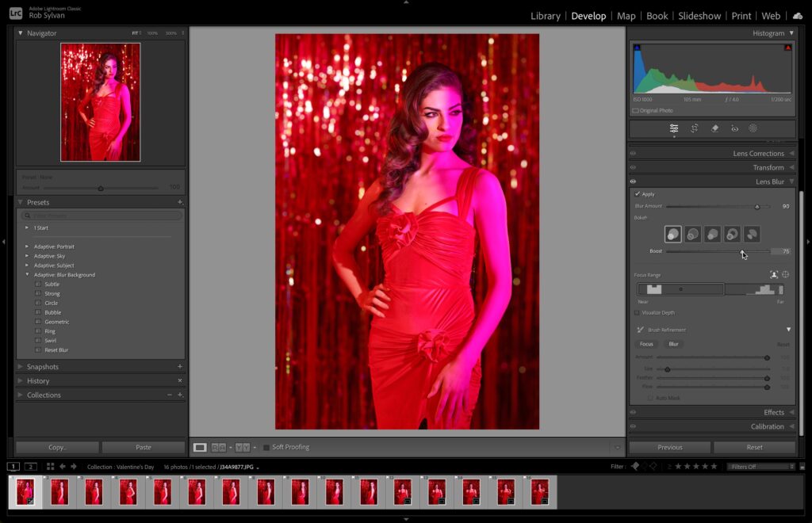
Task: Choose the second Bubble bokeh shape
Action: coord(693,235)
